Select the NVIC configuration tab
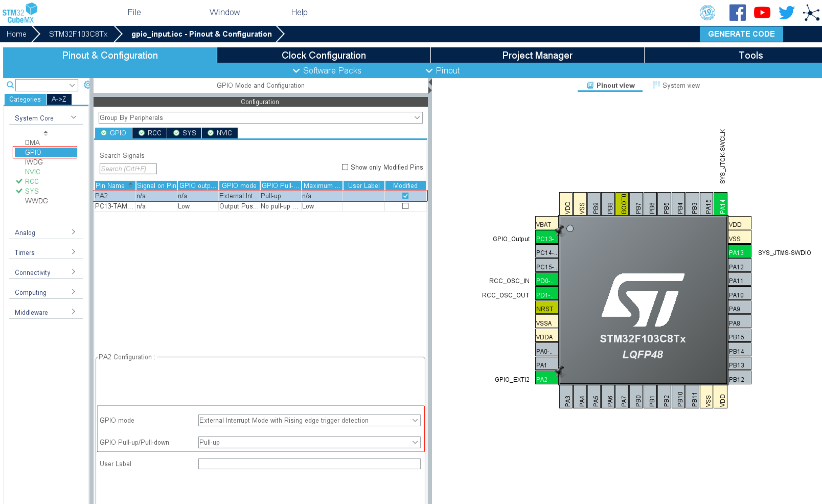822x504 pixels. (220, 133)
